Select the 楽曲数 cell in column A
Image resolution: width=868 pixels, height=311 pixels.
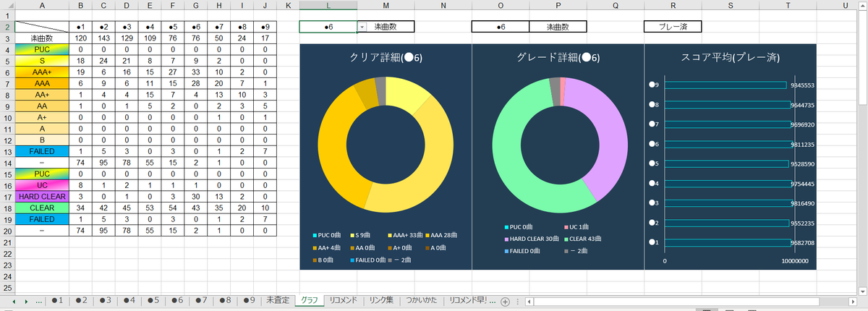[x=42, y=38]
